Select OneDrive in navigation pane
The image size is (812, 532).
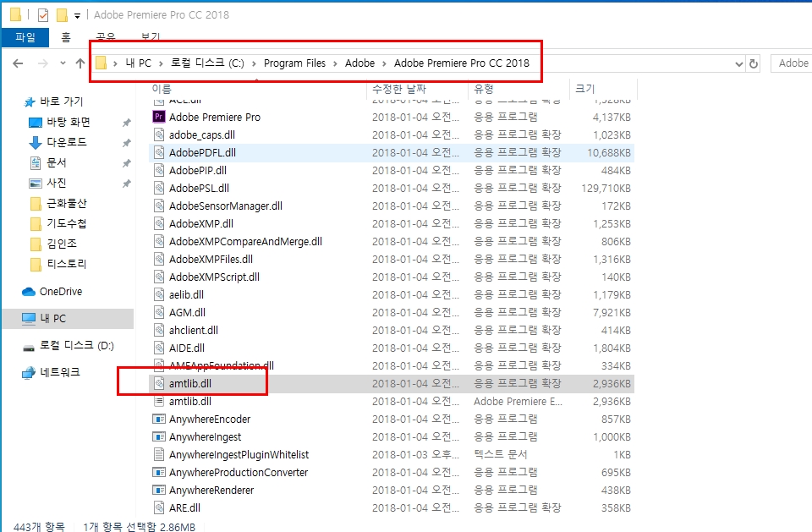point(61,292)
